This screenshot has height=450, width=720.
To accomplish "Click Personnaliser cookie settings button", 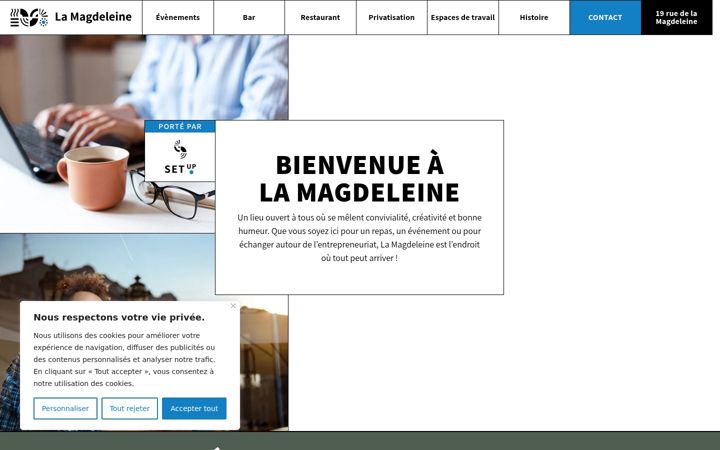I will click(65, 408).
